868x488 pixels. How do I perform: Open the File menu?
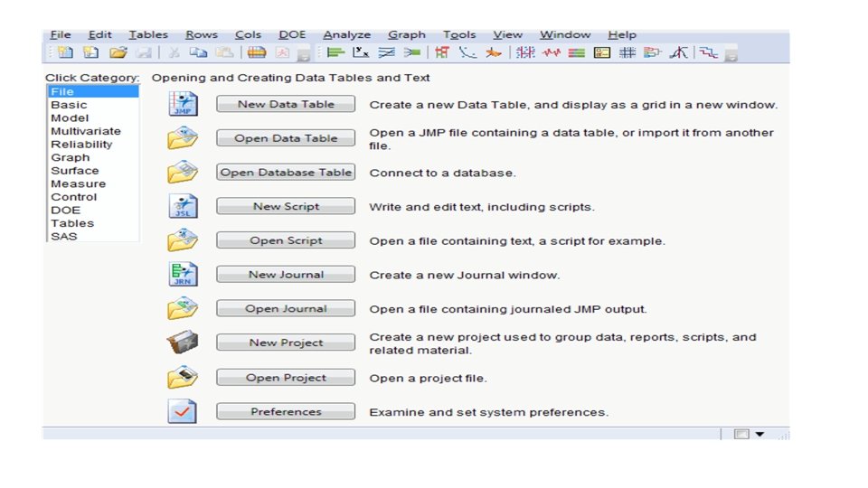coord(61,35)
